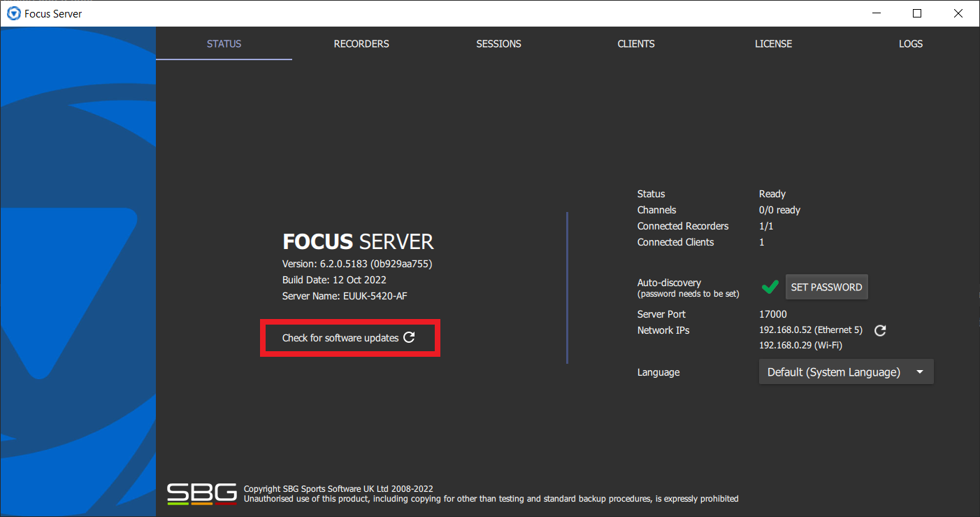Open the Language dropdown arrow
The image size is (980, 517).
920,372
